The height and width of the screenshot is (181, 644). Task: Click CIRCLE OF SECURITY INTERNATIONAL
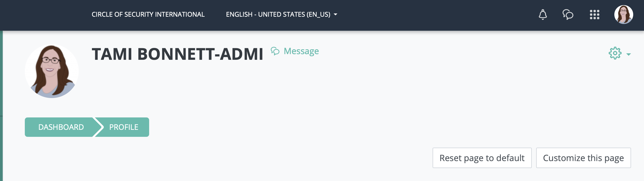point(148,15)
